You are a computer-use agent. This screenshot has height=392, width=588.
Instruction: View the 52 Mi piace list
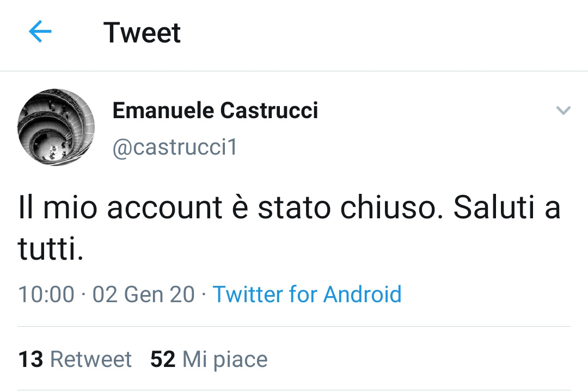209,359
